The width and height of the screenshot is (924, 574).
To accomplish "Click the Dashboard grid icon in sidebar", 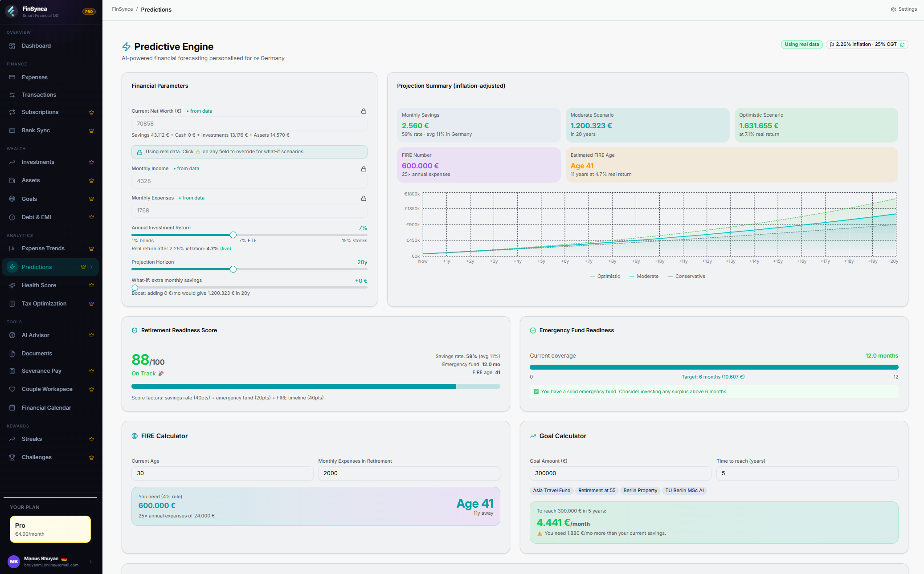I will click(12, 46).
